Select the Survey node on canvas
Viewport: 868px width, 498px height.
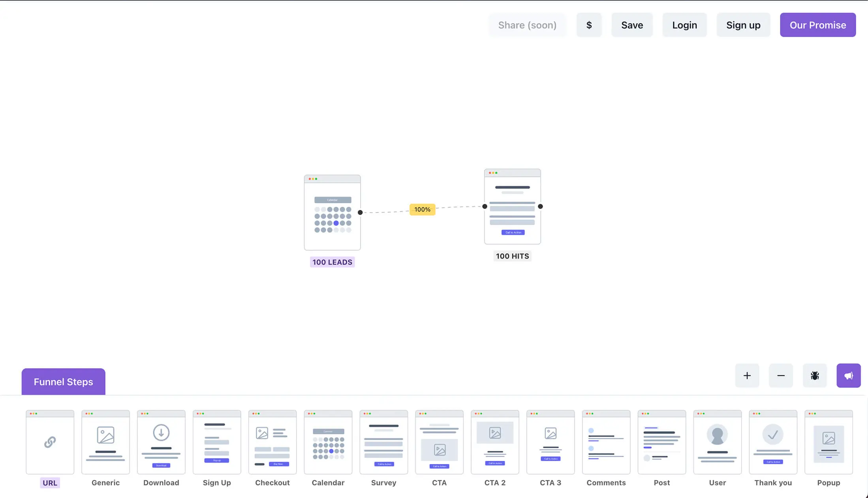pos(513,207)
